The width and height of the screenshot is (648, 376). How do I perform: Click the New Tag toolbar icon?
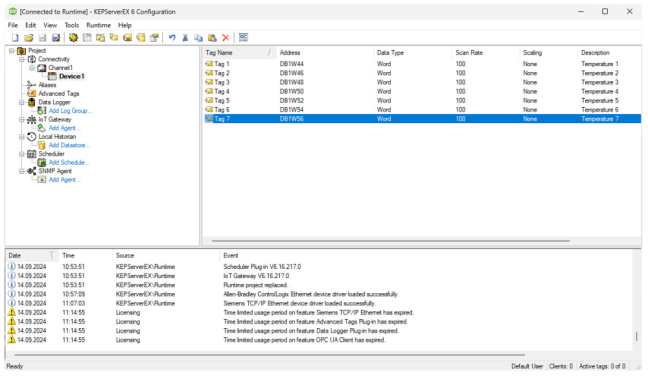click(x=114, y=38)
